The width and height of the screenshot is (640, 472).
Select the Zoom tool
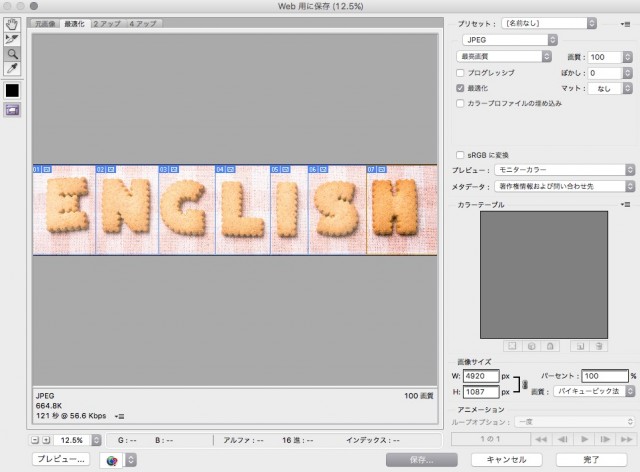point(12,54)
